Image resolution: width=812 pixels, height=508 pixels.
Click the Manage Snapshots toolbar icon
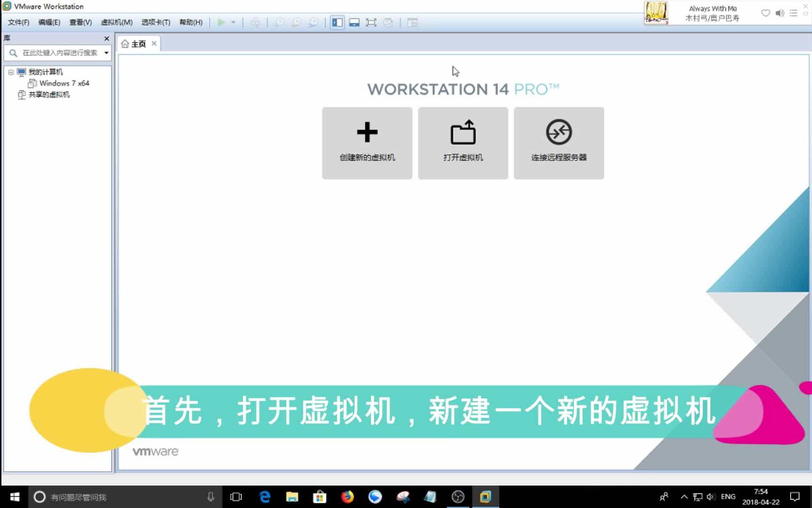tap(313, 23)
